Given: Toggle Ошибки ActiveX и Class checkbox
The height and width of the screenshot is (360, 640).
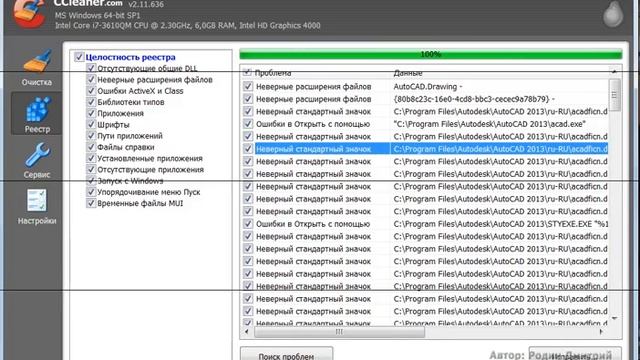Looking at the screenshot, I should (x=91, y=91).
